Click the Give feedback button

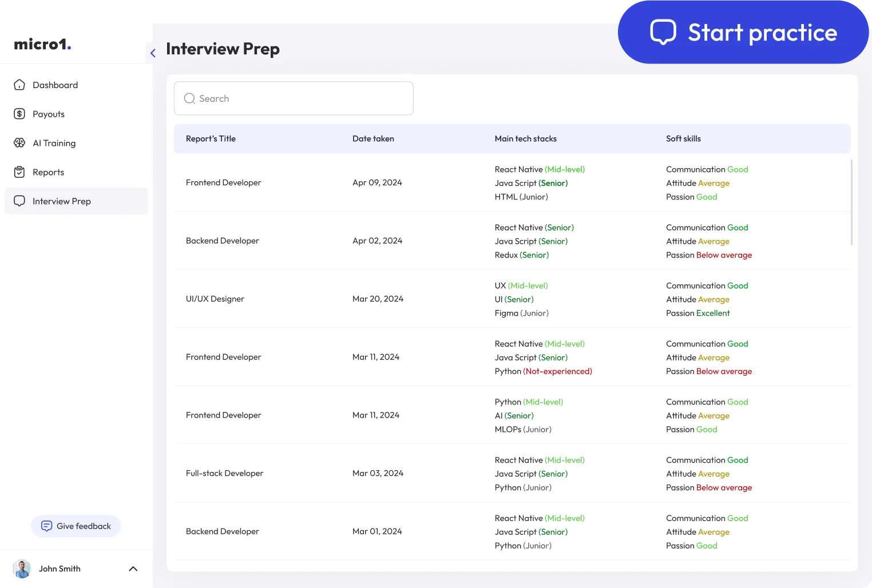click(76, 526)
